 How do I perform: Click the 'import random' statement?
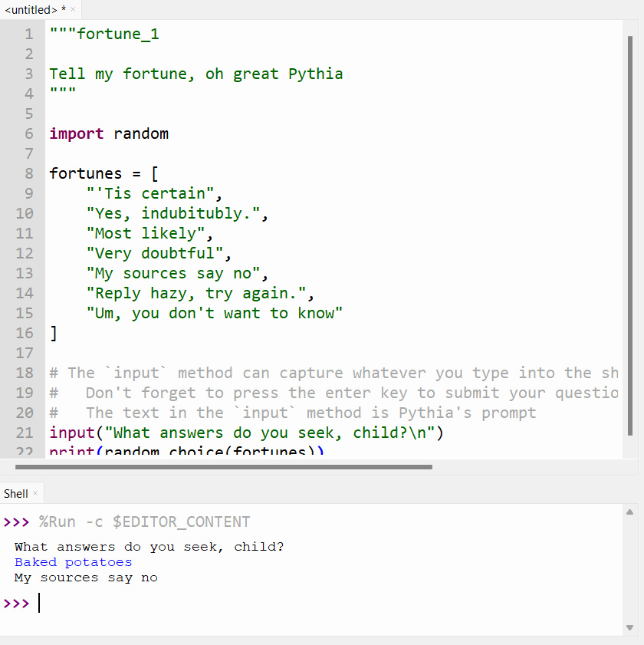[x=107, y=133]
